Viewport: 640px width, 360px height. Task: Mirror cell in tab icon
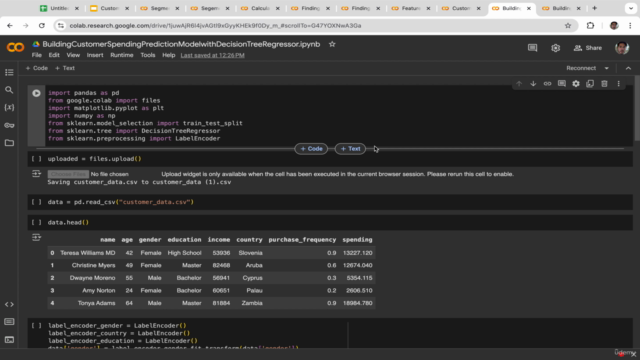pos(590,84)
